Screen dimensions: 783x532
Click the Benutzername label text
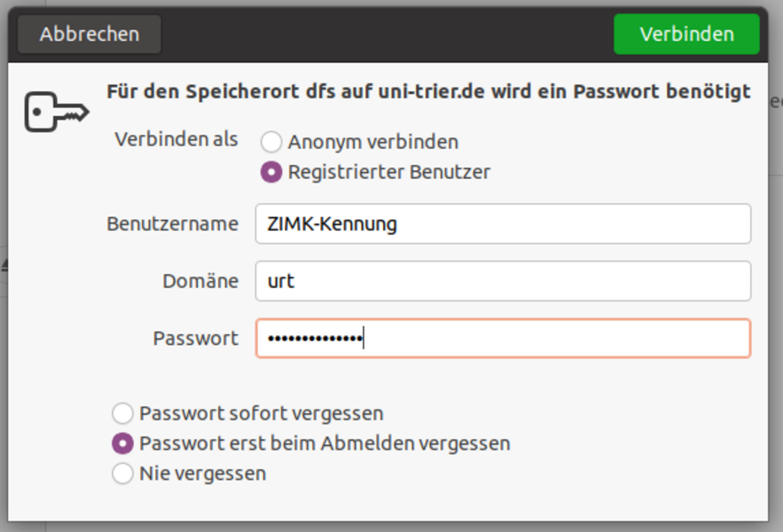click(x=172, y=223)
